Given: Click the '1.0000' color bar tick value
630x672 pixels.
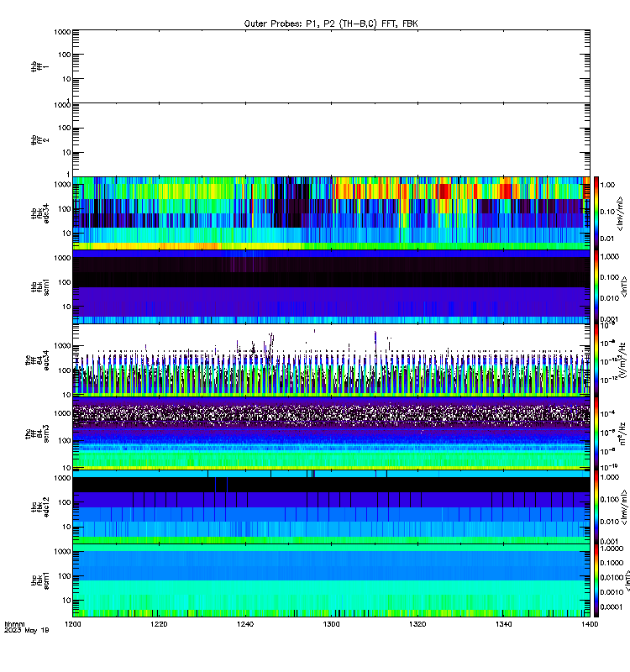Looking at the screenshot, I should pyautogui.click(x=612, y=549).
